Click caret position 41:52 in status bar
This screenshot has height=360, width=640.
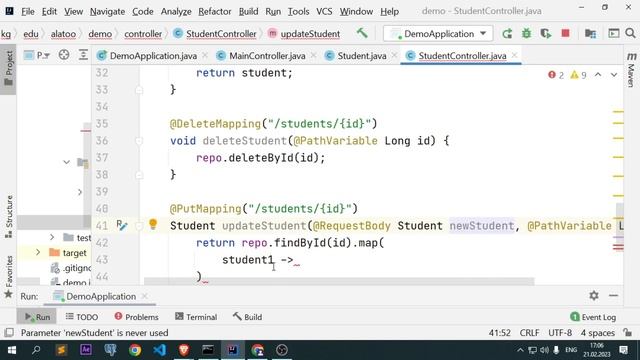click(500, 333)
